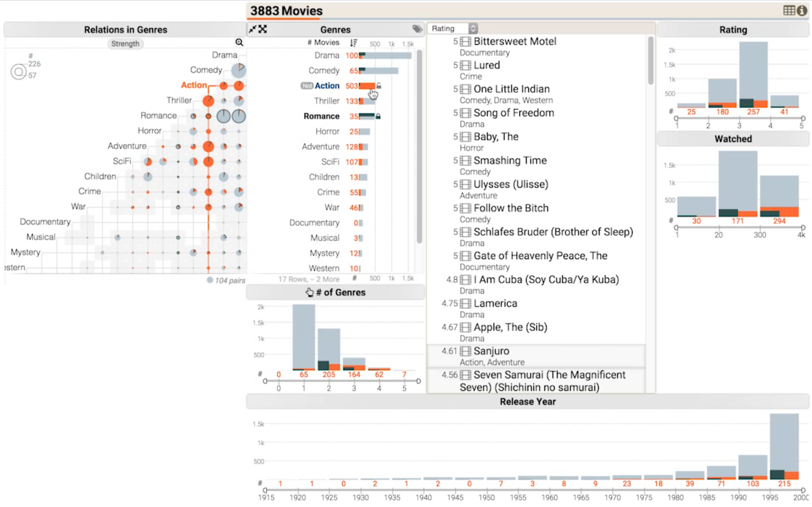Click the # of Genres panel header
Image resolution: width=812 pixels, height=507 pixels.
336,293
